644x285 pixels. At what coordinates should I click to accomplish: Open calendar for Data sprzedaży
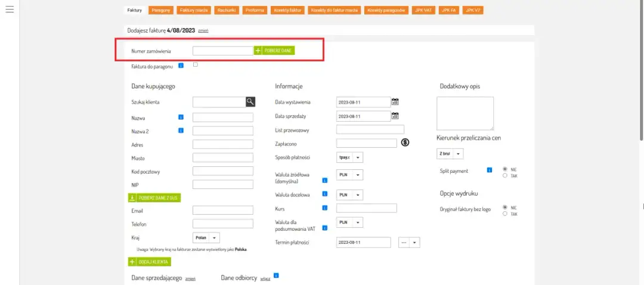395,116
